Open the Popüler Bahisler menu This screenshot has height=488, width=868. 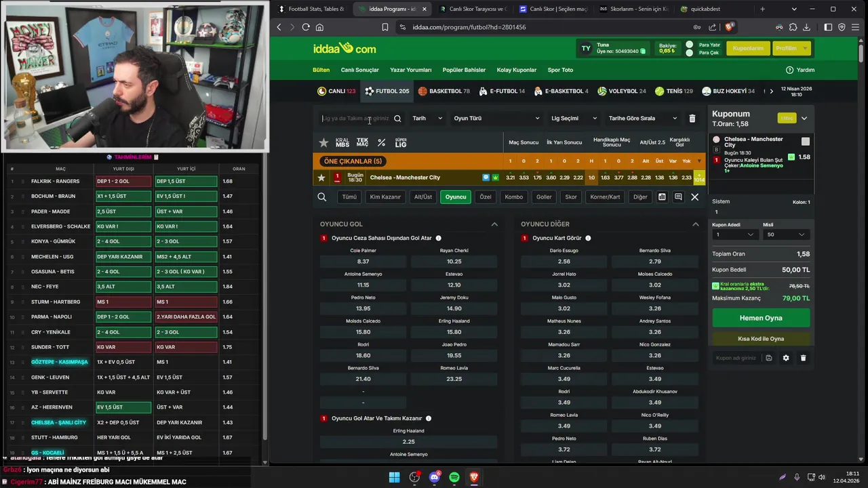coord(464,70)
